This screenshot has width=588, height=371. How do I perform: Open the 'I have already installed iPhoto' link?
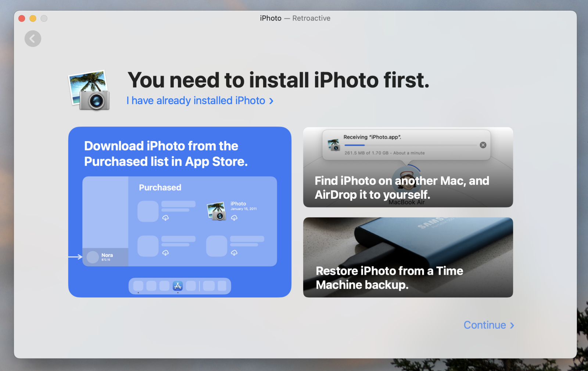click(x=200, y=101)
